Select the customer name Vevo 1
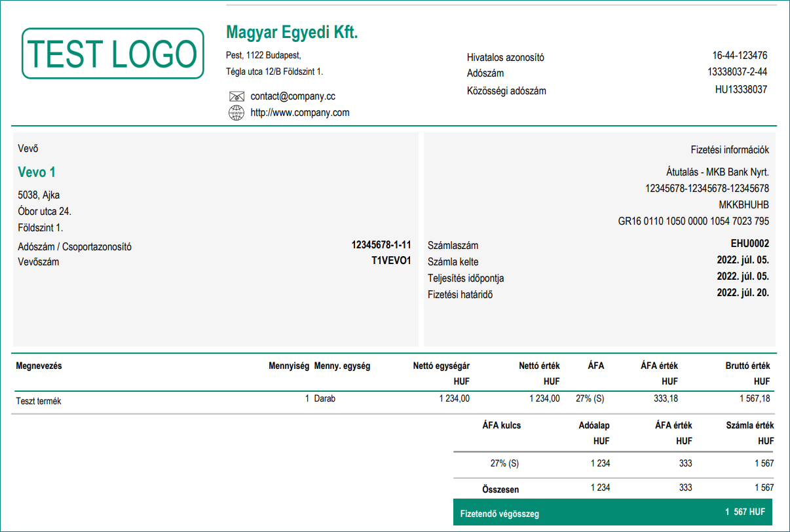The width and height of the screenshot is (790, 532). tap(37, 172)
